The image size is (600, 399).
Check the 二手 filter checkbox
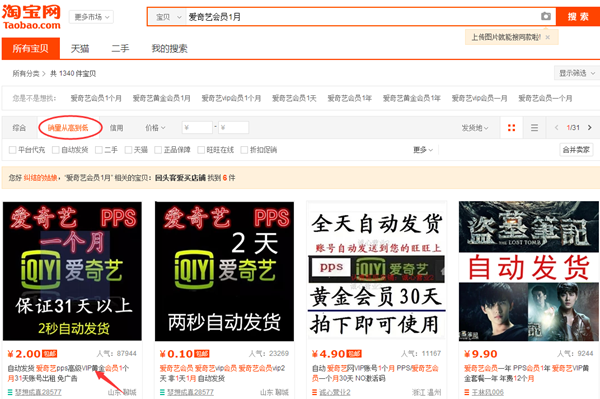click(99, 150)
